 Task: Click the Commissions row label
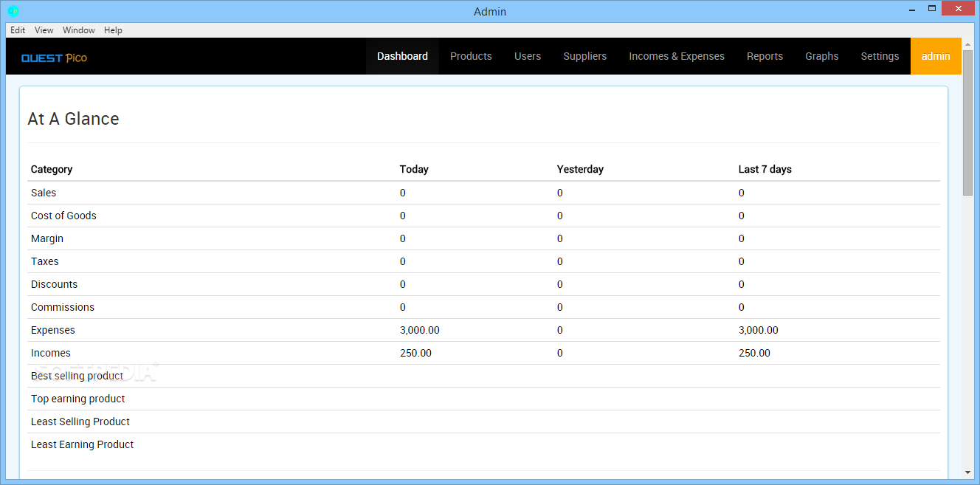point(63,307)
